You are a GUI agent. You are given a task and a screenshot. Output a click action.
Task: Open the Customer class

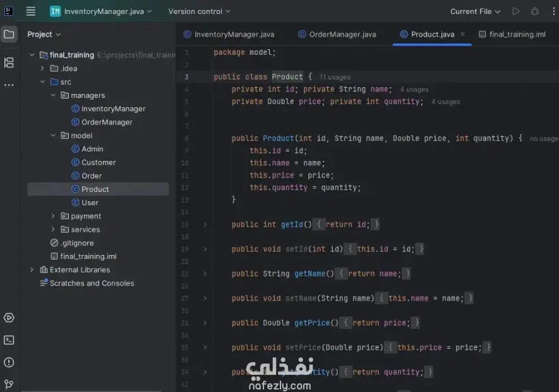(93, 162)
